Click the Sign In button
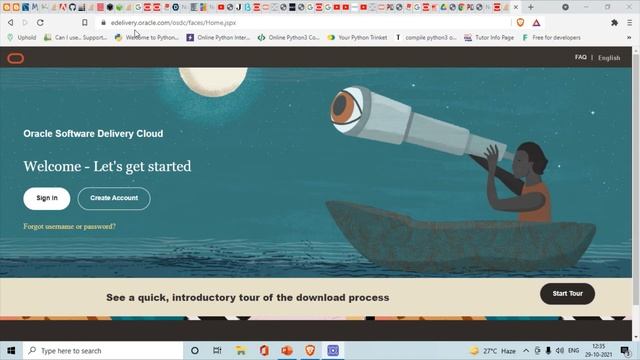 (x=47, y=198)
